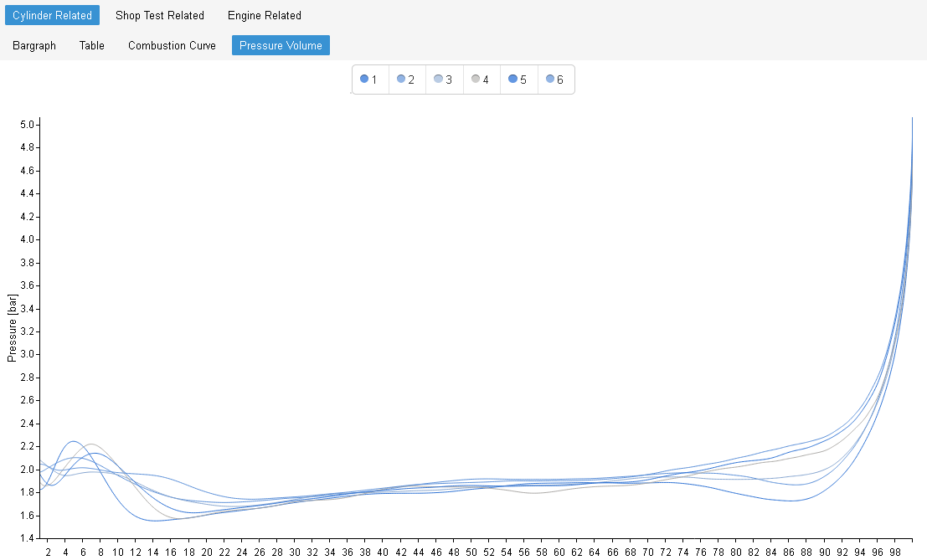Toggle cylinder 1 series in the legend
The width and height of the screenshot is (927, 560).
tap(369, 80)
